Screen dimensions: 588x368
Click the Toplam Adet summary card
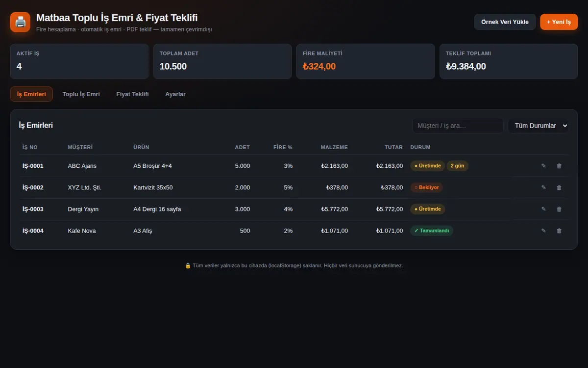point(222,61)
